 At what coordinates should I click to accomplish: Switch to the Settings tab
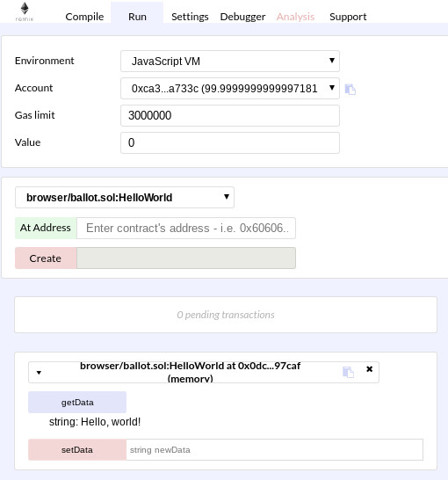pyautogui.click(x=190, y=17)
